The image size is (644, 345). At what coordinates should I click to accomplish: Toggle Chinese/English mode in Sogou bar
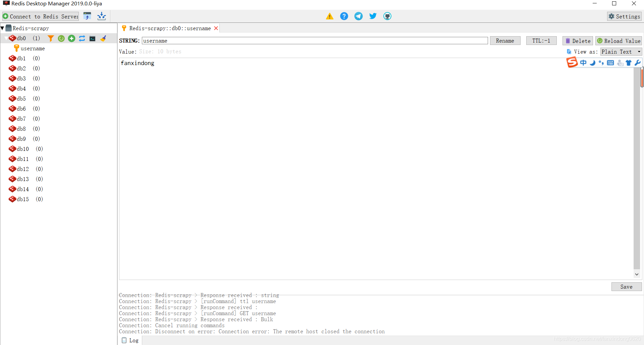pos(583,63)
